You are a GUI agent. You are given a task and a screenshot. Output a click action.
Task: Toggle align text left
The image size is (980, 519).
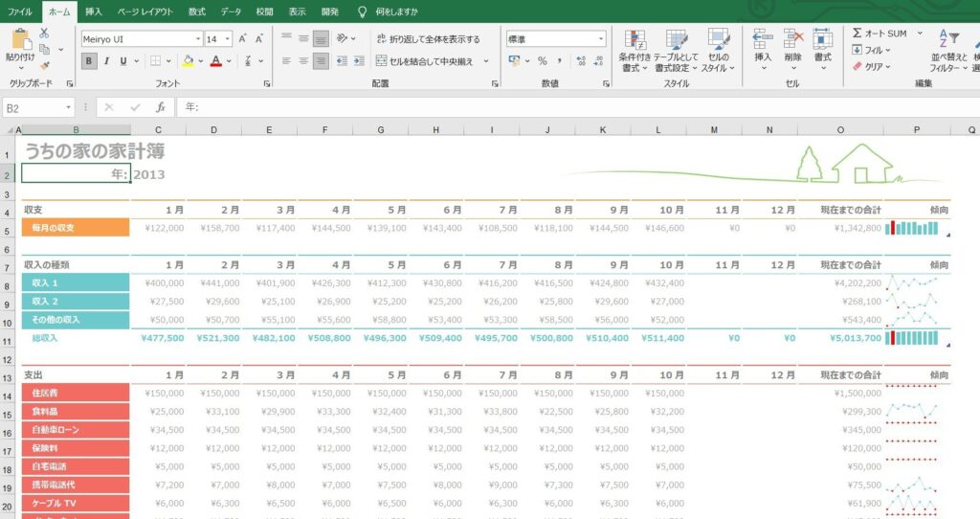pos(286,60)
